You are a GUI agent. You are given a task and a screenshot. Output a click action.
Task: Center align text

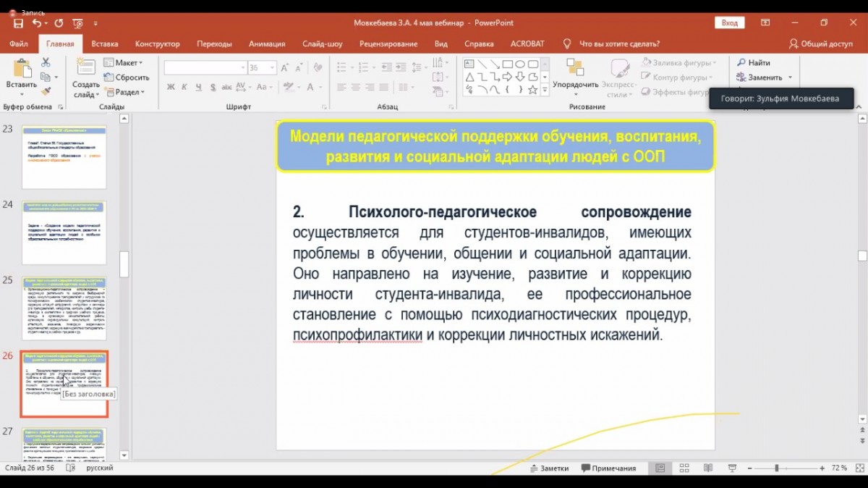(x=356, y=87)
